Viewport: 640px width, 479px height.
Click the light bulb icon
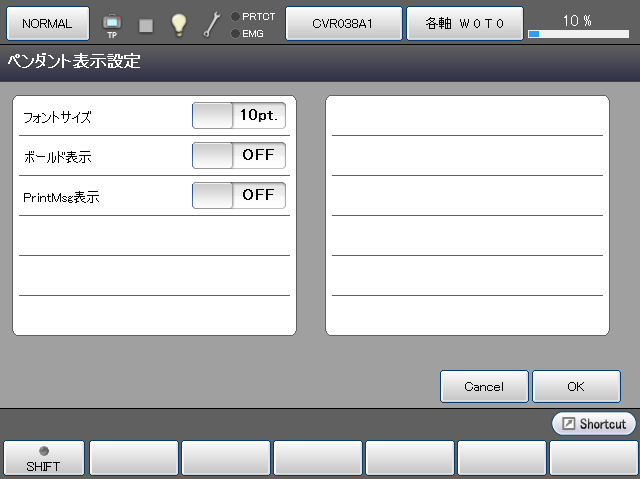tap(179, 25)
